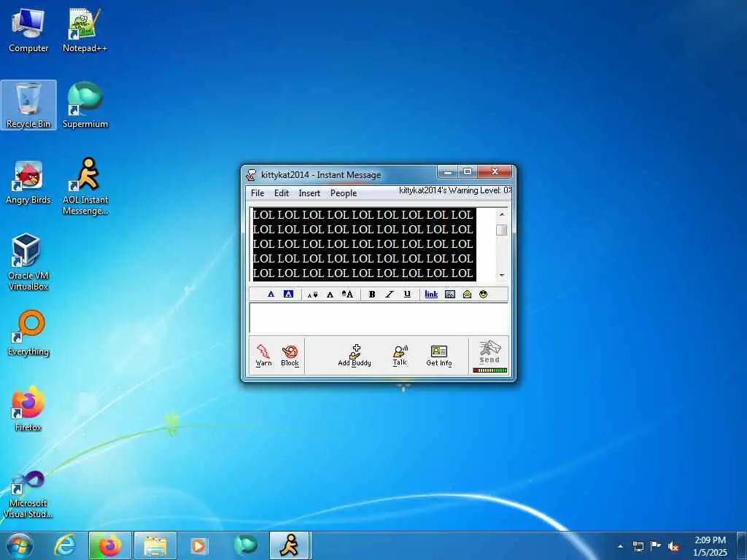
Task: Warn kittykat2014 with the Warn button
Action: pyautogui.click(x=263, y=355)
